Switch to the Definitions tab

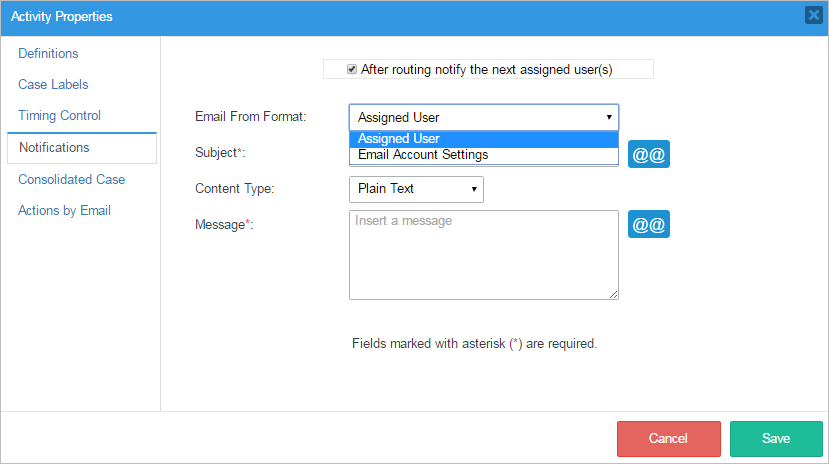pyautogui.click(x=48, y=54)
